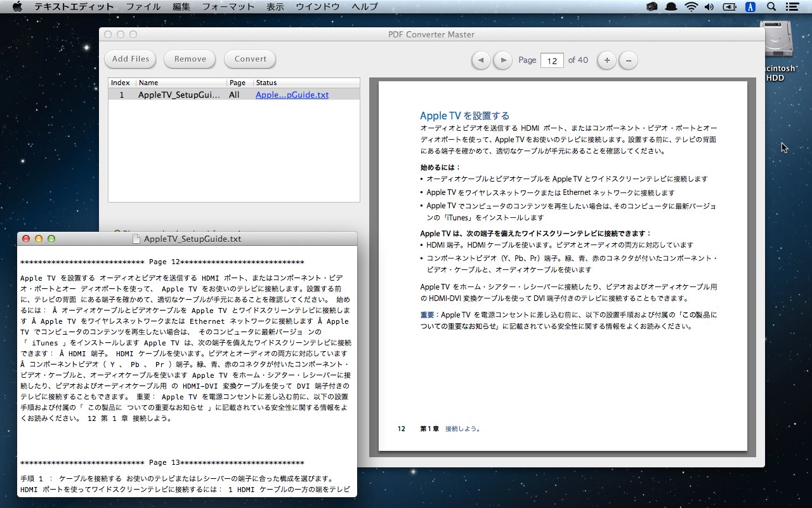Click the 'Page 12' separator line in the text file
Screen dimensions: 812x508
point(162,262)
